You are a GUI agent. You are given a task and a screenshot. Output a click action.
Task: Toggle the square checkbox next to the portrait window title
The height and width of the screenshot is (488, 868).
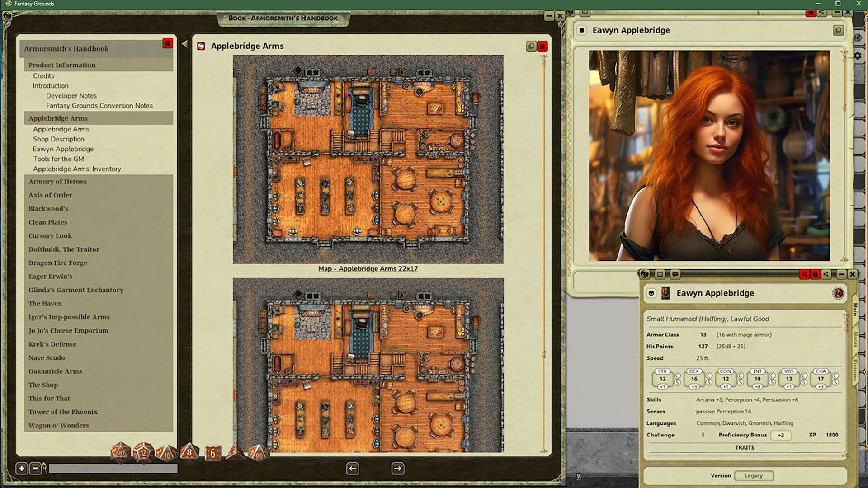581,30
